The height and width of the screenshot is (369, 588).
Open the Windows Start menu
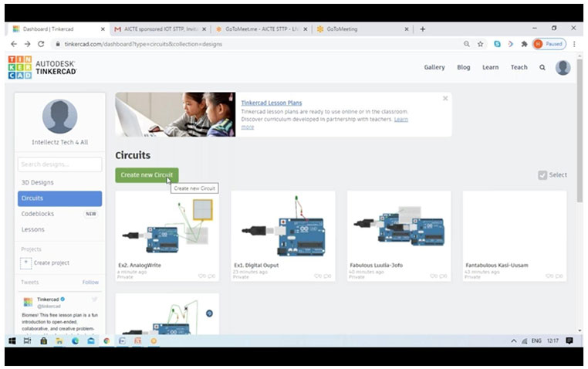12,340
